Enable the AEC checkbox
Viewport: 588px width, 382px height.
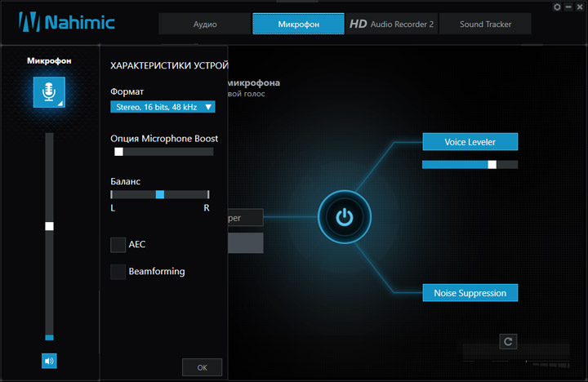click(118, 244)
